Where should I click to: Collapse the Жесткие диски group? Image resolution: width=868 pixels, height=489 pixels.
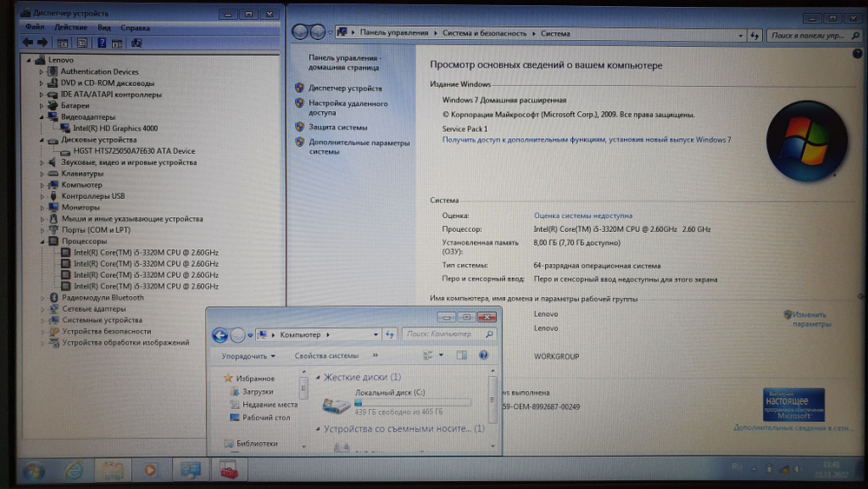(x=318, y=377)
